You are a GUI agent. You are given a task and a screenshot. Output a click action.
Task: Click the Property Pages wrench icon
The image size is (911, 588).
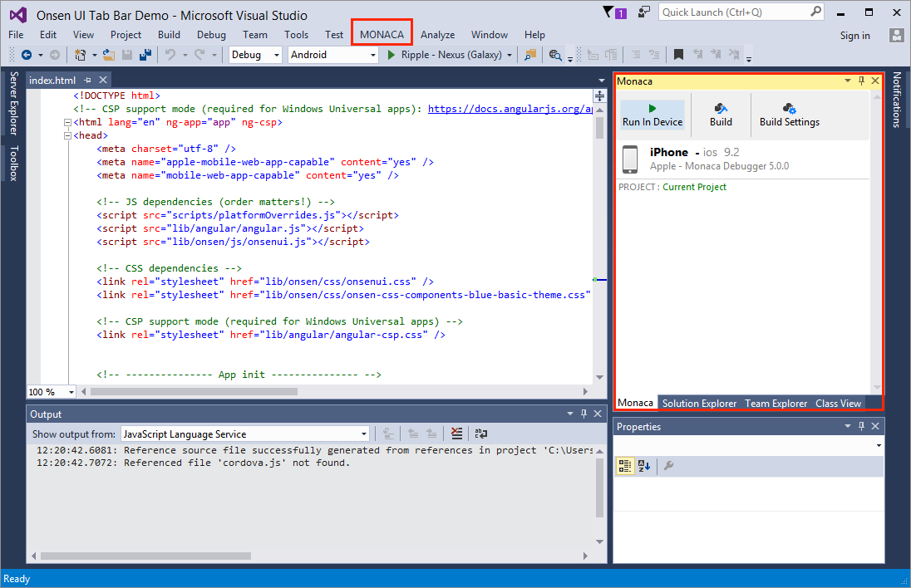coord(669,466)
